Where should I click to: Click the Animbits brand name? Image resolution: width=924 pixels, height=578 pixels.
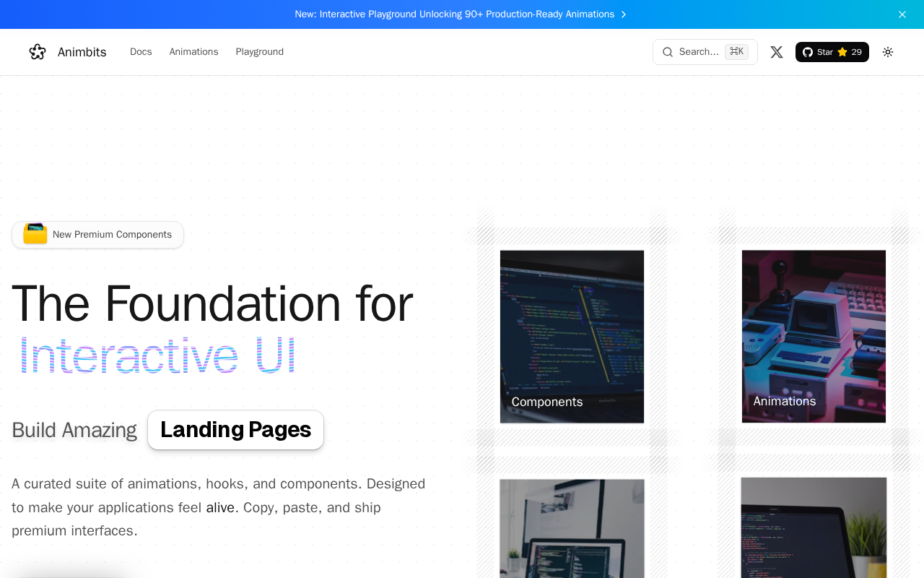(82, 52)
